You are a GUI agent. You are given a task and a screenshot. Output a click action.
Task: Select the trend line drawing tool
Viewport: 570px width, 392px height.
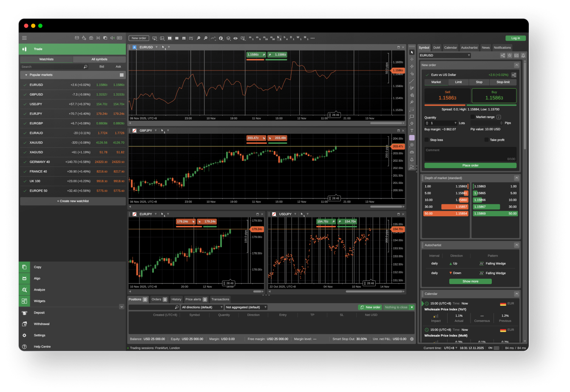pyautogui.click(x=411, y=81)
